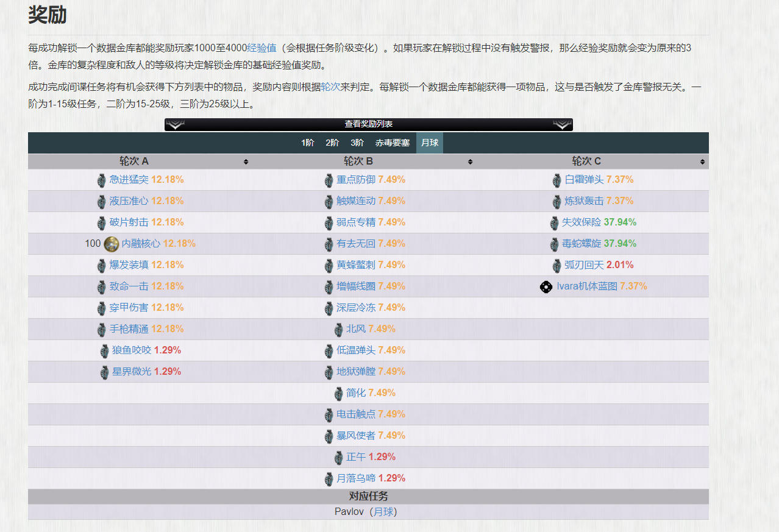Image resolution: width=779 pixels, height=532 pixels.
Task: Open the 深层冷冻 mod link
Action: click(x=356, y=308)
